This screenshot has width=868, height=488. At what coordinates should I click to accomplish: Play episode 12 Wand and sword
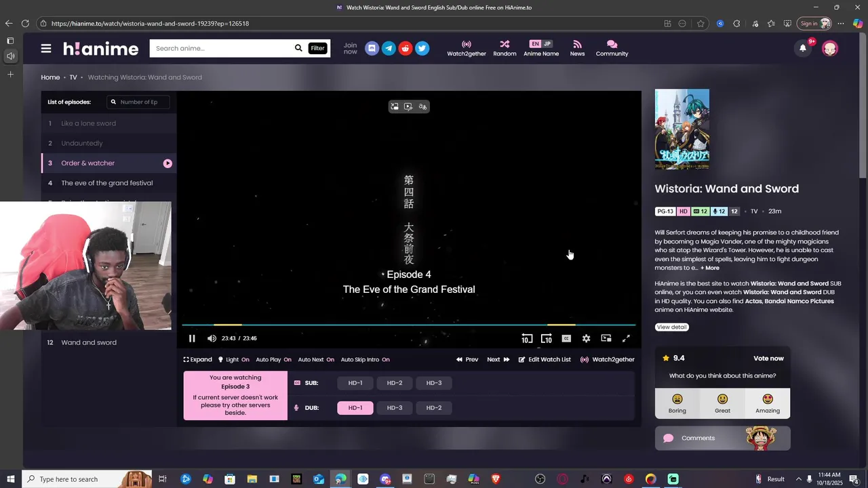[108, 342]
